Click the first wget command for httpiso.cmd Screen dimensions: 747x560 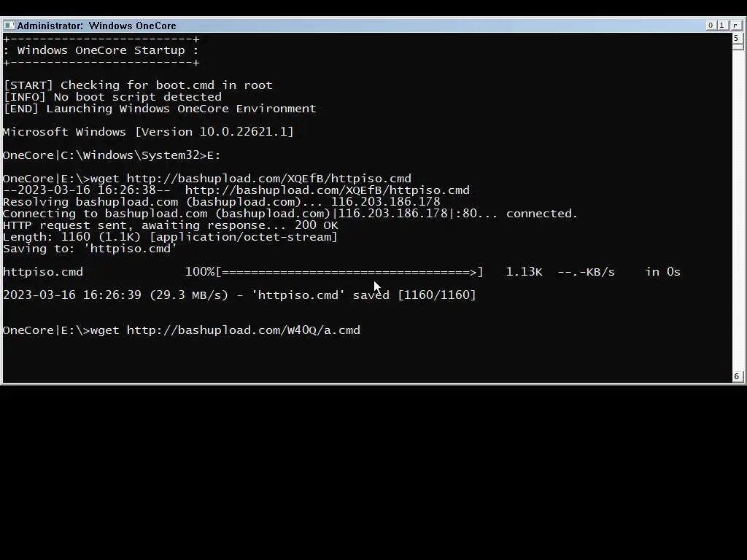[251, 179]
